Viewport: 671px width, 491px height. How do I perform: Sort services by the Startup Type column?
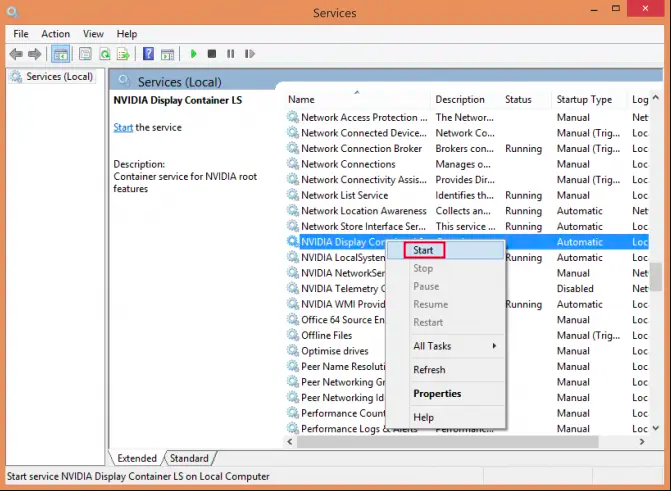click(x=584, y=100)
